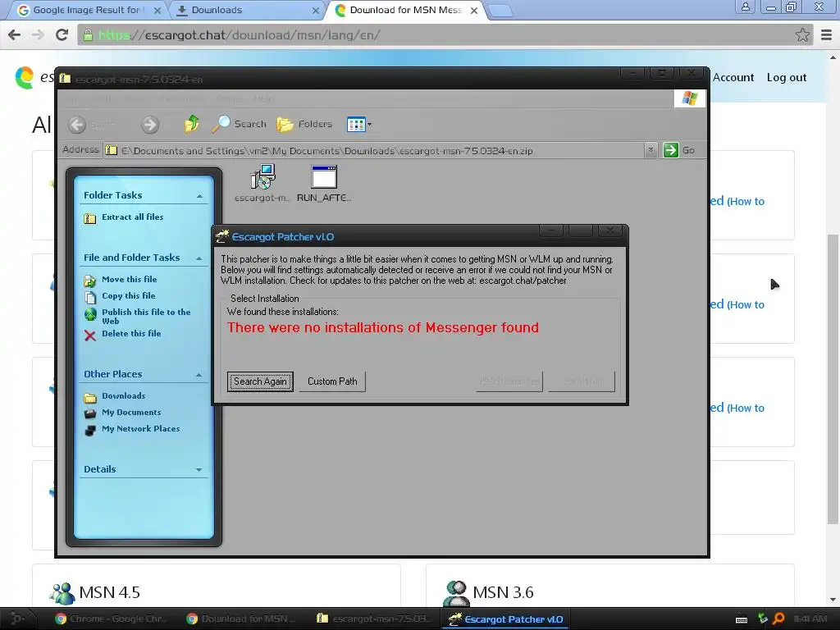The width and height of the screenshot is (840, 630).
Task: Click Publish this file to the Web
Action: pyautogui.click(x=146, y=316)
